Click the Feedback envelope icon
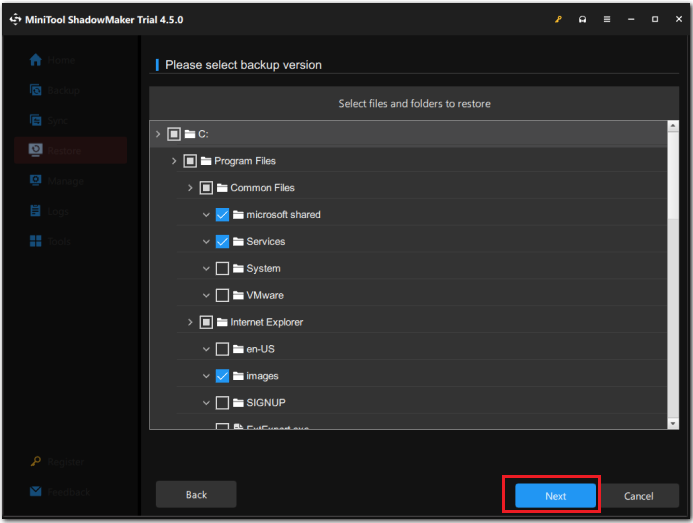 click(35, 491)
